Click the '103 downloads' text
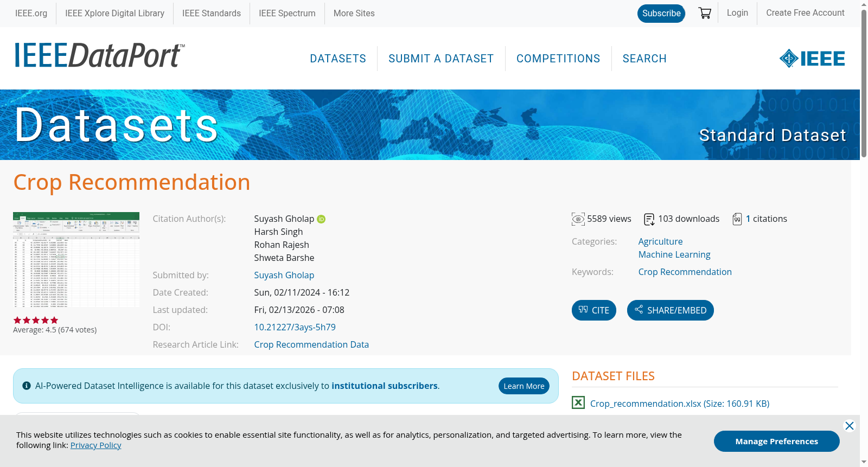Image resolution: width=868 pixels, height=467 pixels. pos(689,219)
